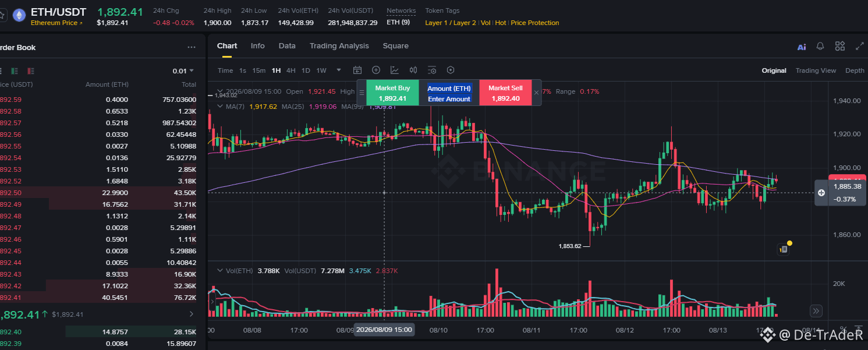The height and width of the screenshot is (350, 868).
Task: Select the 4H interval
Action: click(x=291, y=70)
